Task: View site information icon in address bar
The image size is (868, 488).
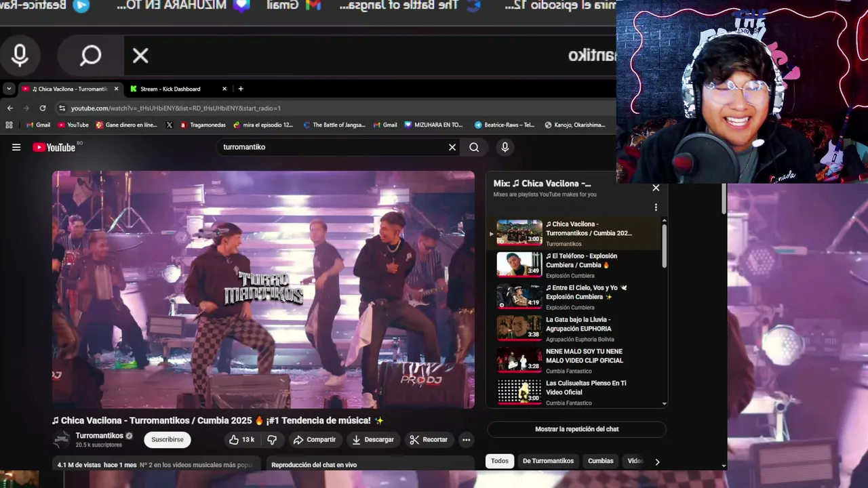Action: (62, 108)
